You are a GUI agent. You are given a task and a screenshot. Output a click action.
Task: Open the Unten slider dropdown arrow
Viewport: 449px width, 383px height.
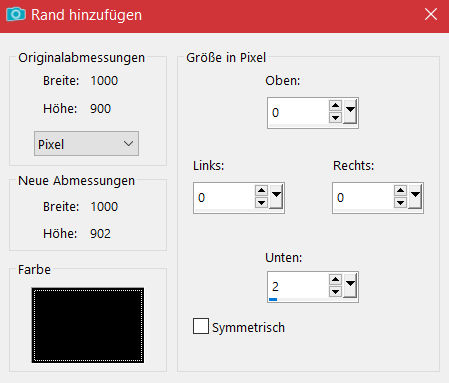pos(350,286)
